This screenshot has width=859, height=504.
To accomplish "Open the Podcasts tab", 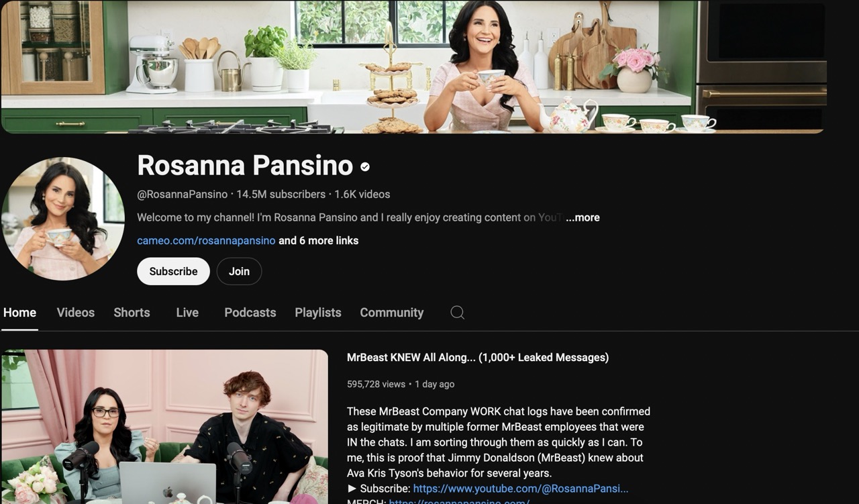I will [250, 313].
